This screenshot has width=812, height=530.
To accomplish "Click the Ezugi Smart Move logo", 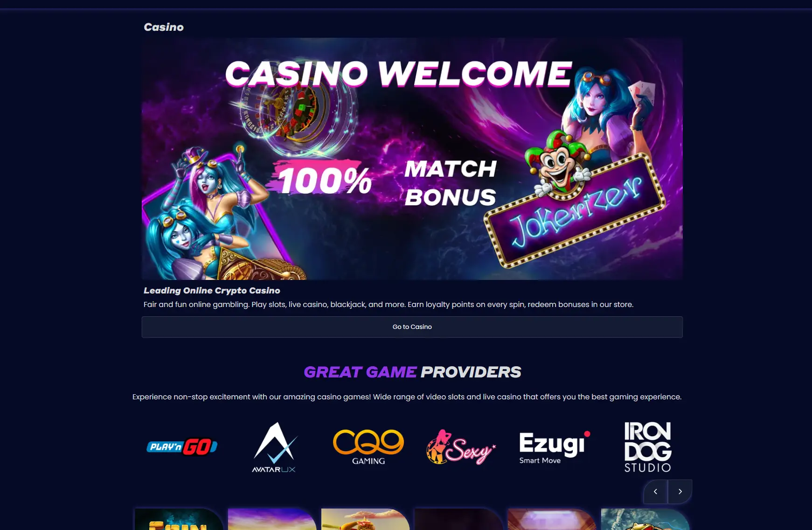I will [555, 447].
